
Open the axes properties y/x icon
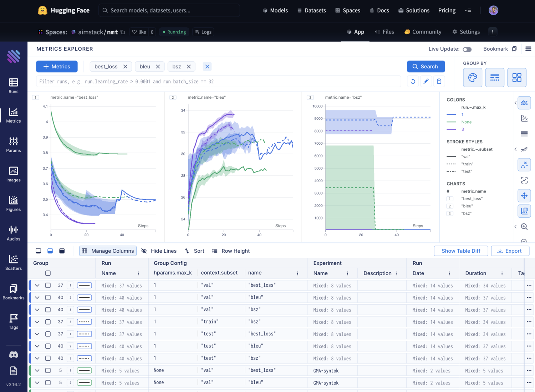524,118
